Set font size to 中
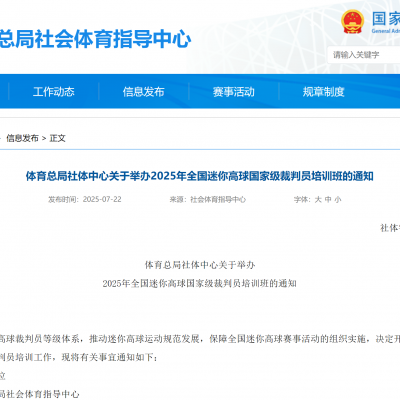The width and height of the screenshot is (400, 400). click(328, 199)
